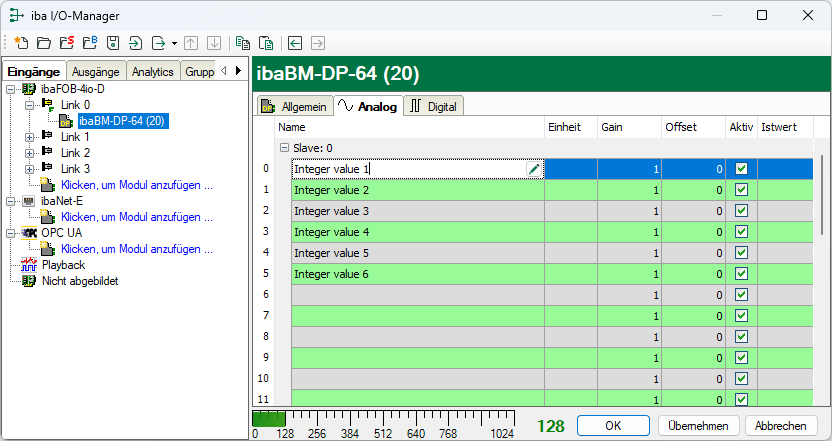Viewport: 832px width, 441px height.
Task: Click the open folder toolbar icon
Action: (x=43, y=43)
